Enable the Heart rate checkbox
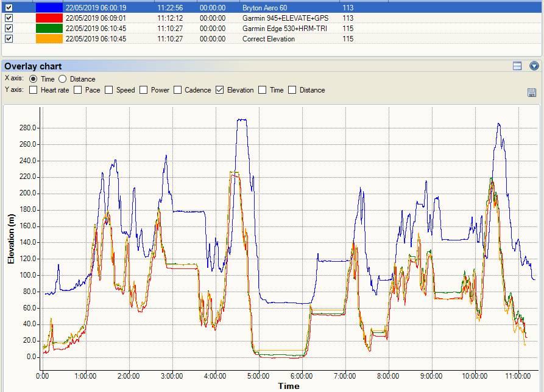The image size is (544, 392). pos(34,90)
